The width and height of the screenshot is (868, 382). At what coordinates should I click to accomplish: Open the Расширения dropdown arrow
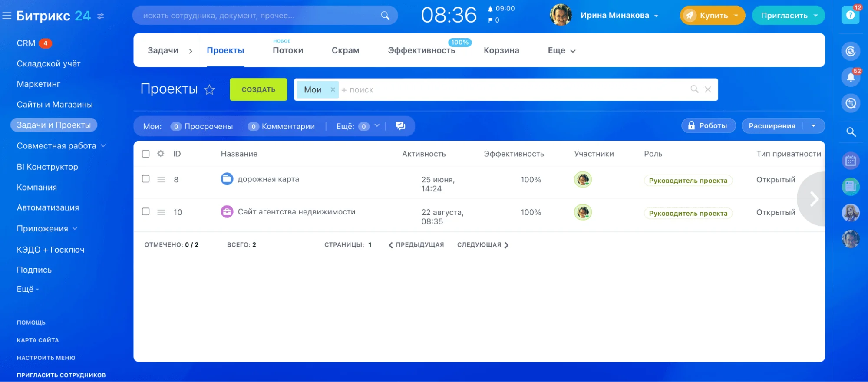tap(813, 126)
